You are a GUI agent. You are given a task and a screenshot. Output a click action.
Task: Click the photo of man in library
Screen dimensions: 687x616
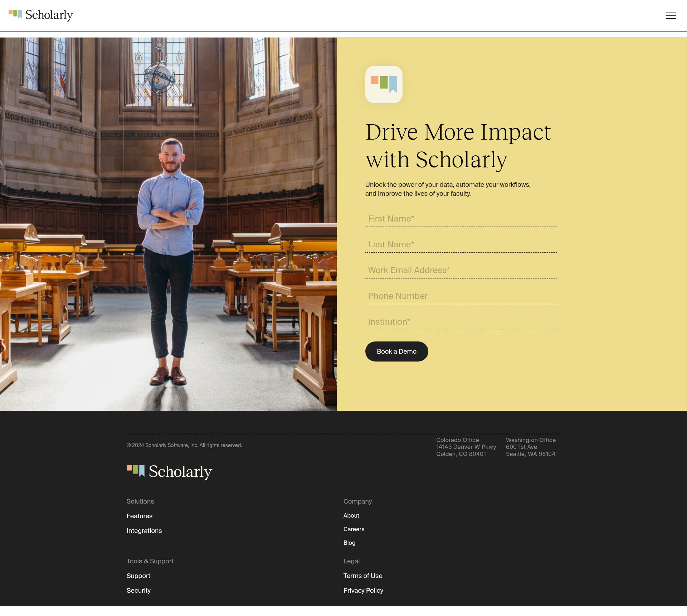(x=168, y=224)
